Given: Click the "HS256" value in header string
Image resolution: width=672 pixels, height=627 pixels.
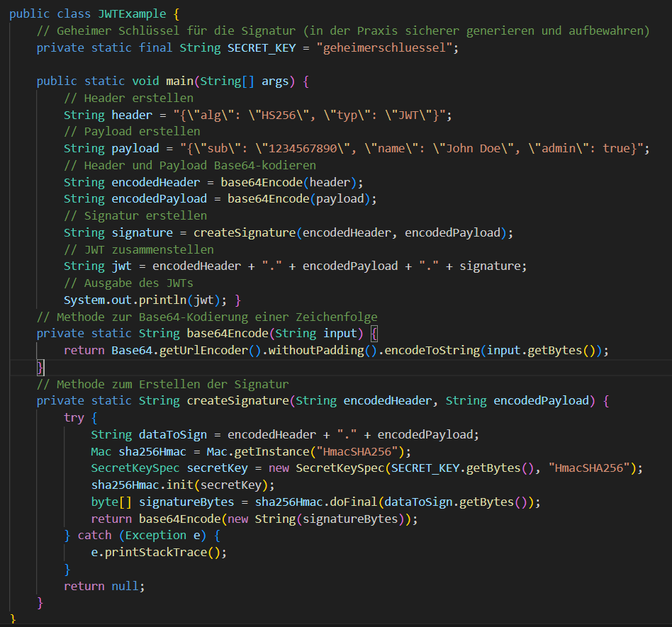Looking at the screenshot, I should (279, 115).
